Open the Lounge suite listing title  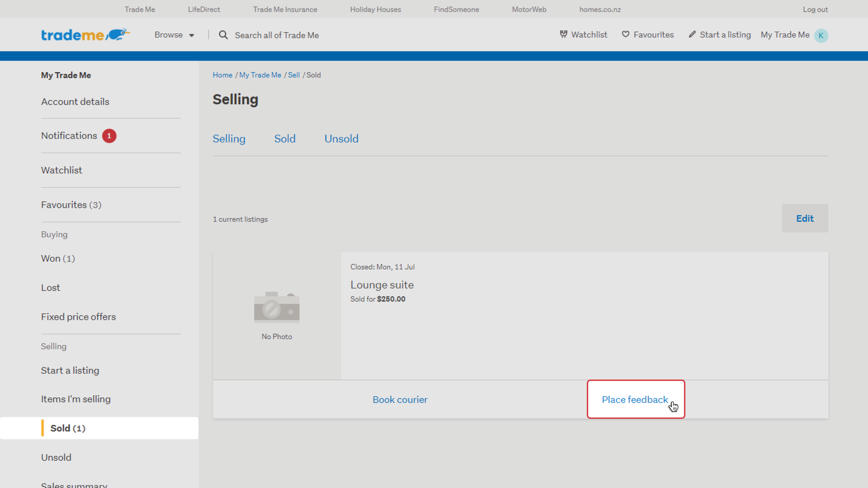(x=382, y=285)
